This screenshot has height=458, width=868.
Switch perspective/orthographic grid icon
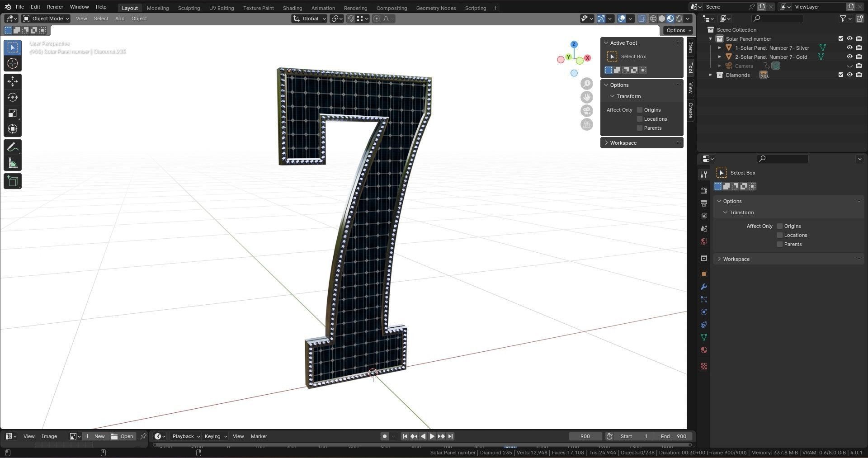pyautogui.click(x=586, y=124)
